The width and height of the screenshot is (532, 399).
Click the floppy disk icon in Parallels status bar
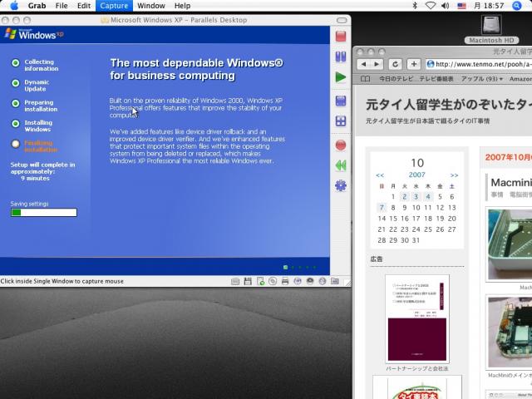coord(248,281)
